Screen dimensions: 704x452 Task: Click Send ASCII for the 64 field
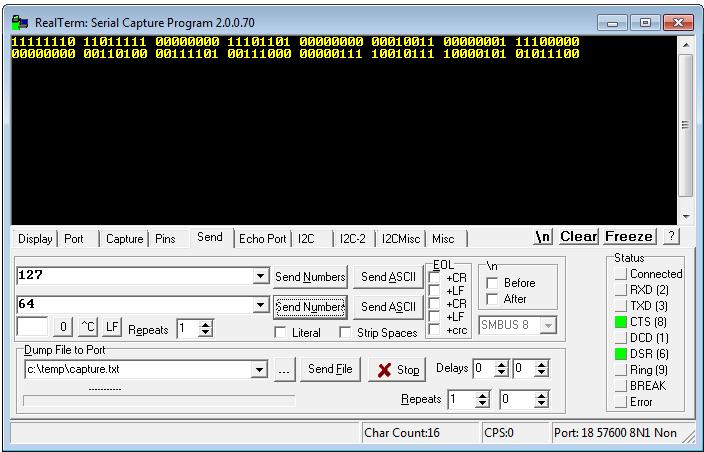[x=388, y=307]
